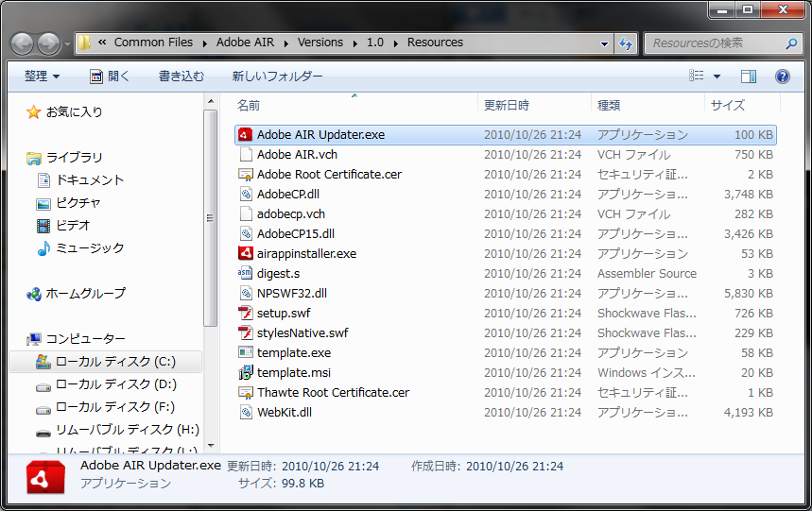The height and width of the screenshot is (511, 812).
Task: Sort by the 名前 column header
Action: [x=354, y=106]
